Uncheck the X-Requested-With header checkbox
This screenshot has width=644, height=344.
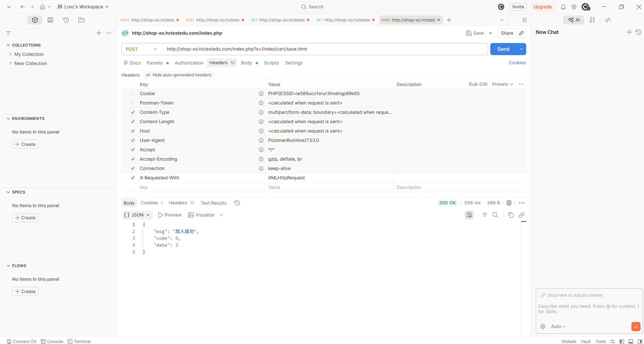click(133, 178)
